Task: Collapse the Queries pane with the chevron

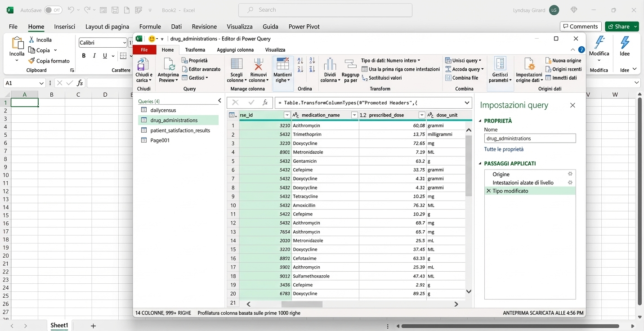Action: (x=219, y=101)
